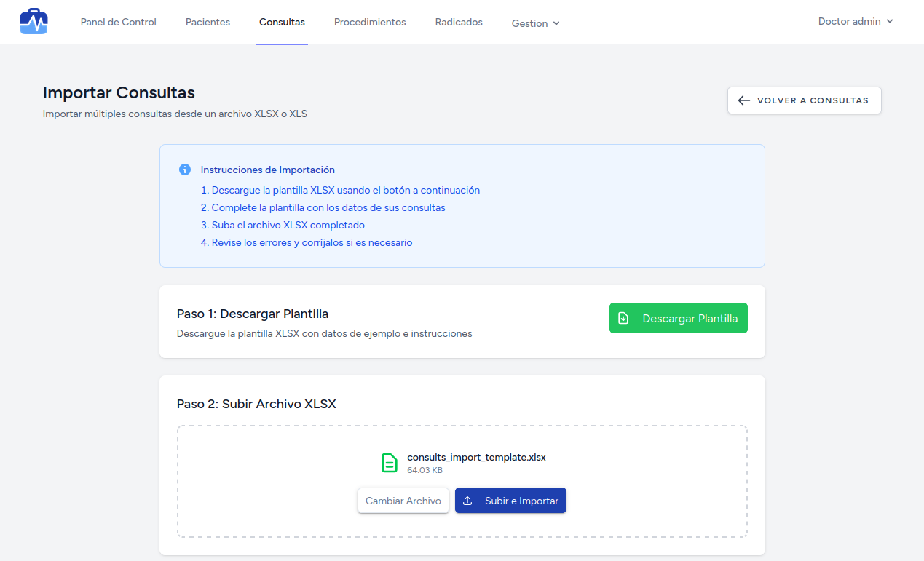Click the Cambiar Archivo button
The image size is (924, 561).
click(x=403, y=501)
